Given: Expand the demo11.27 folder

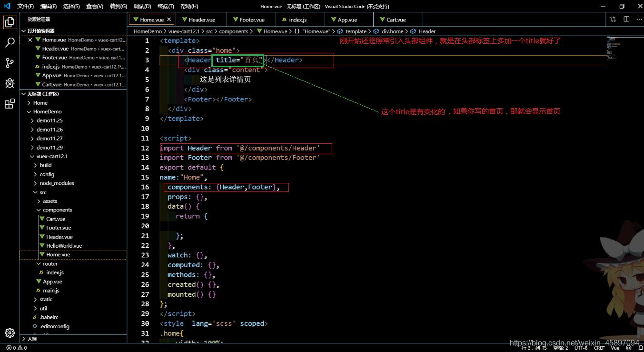Looking at the screenshot, I should [x=73, y=138].
